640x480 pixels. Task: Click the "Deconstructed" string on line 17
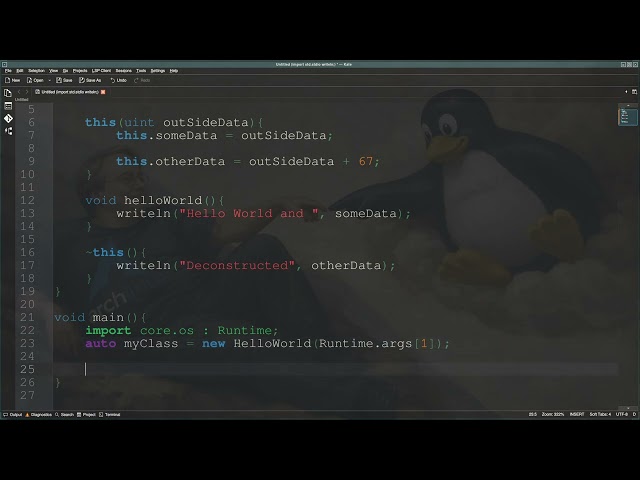pos(237,265)
